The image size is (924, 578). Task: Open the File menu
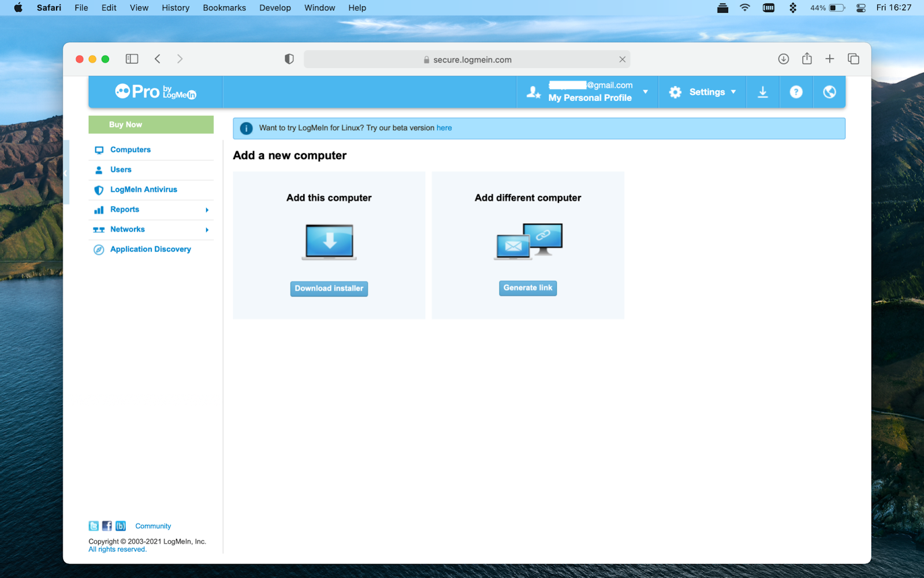[x=81, y=8]
